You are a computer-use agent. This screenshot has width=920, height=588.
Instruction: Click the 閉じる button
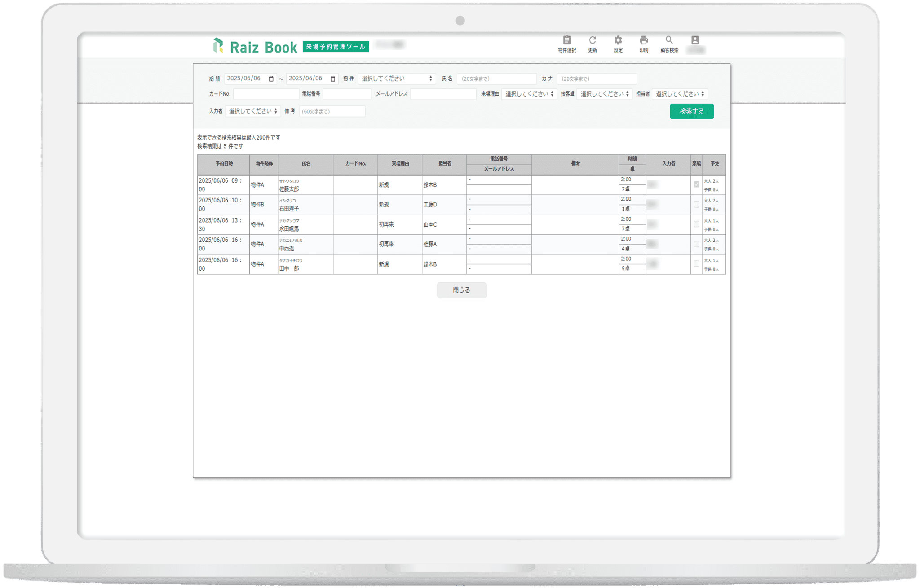click(461, 290)
